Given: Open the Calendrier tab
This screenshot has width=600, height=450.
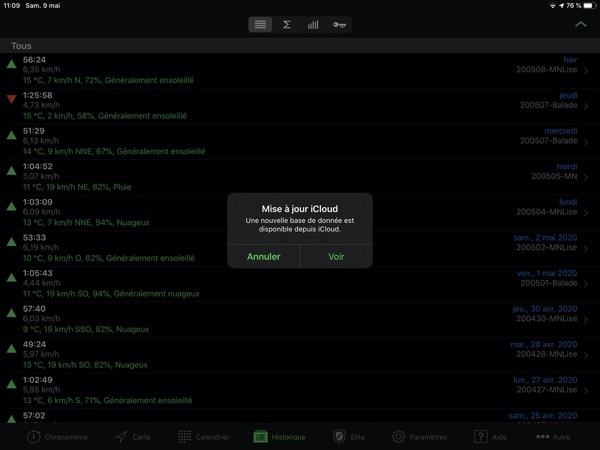Looking at the screenshot, I should pyautogui.click(x=204, y=437).
